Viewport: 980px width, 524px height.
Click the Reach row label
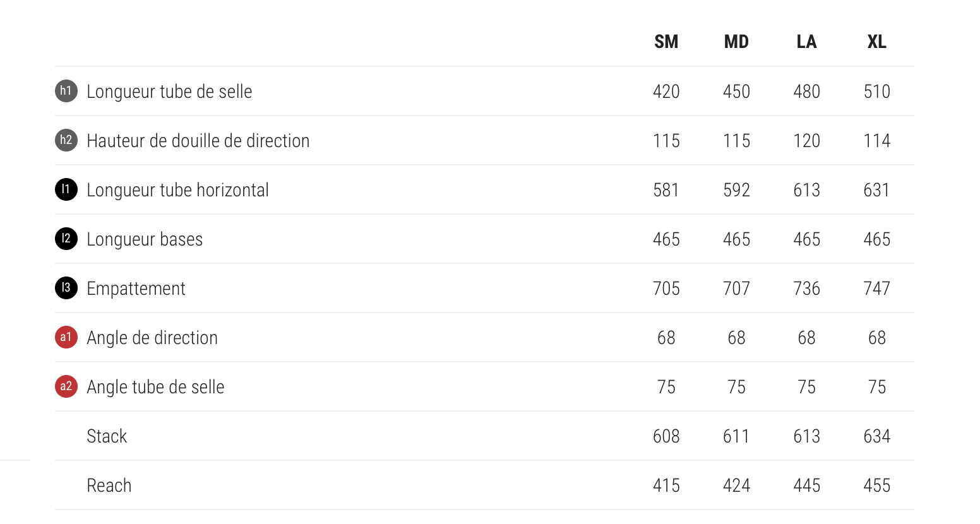point(109,485)
